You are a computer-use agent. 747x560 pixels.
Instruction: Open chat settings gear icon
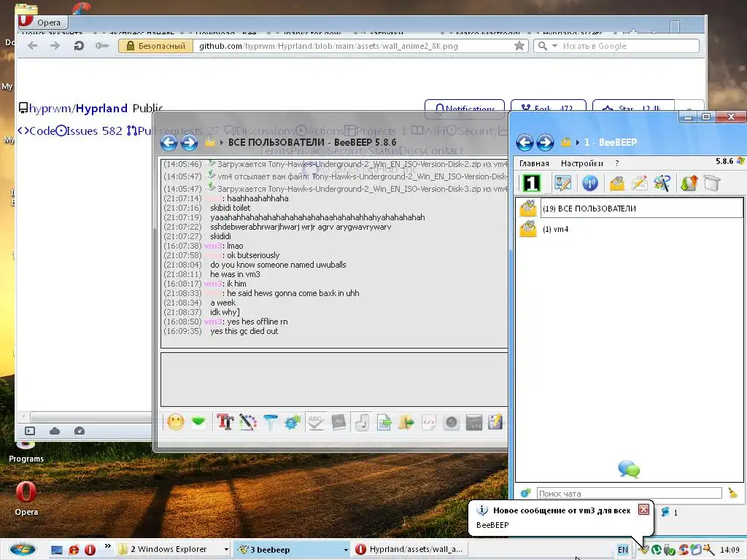(x=293, y=422)
